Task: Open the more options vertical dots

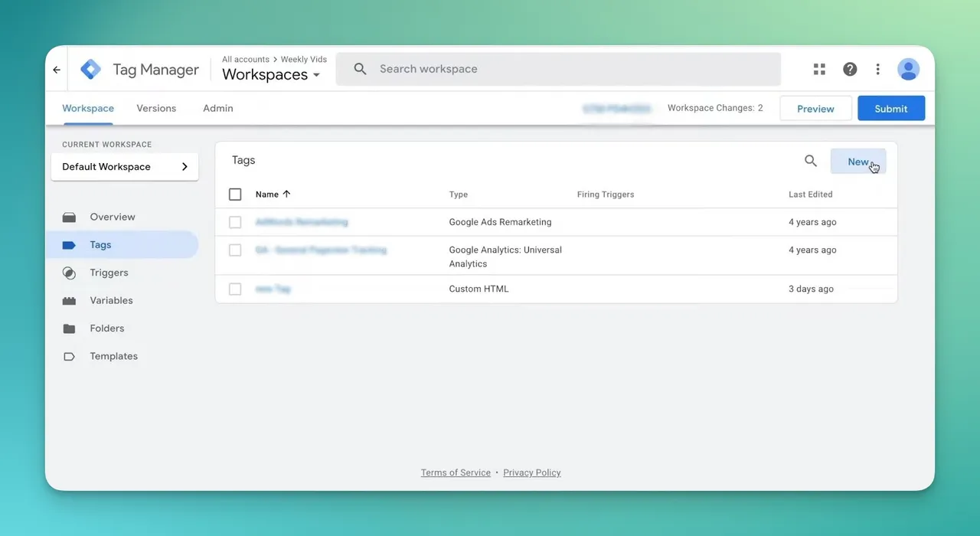Action: 878,69
